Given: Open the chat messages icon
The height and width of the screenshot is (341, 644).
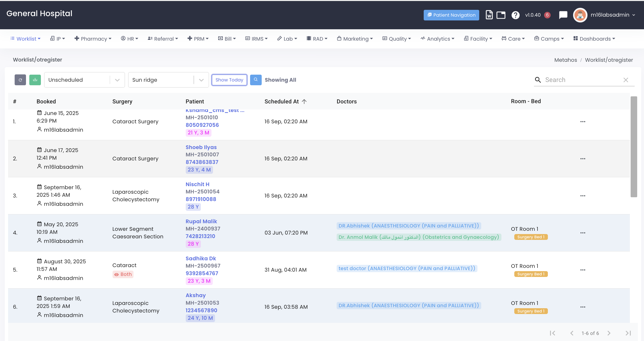Looking at the screenshot, I should point(563,15).
